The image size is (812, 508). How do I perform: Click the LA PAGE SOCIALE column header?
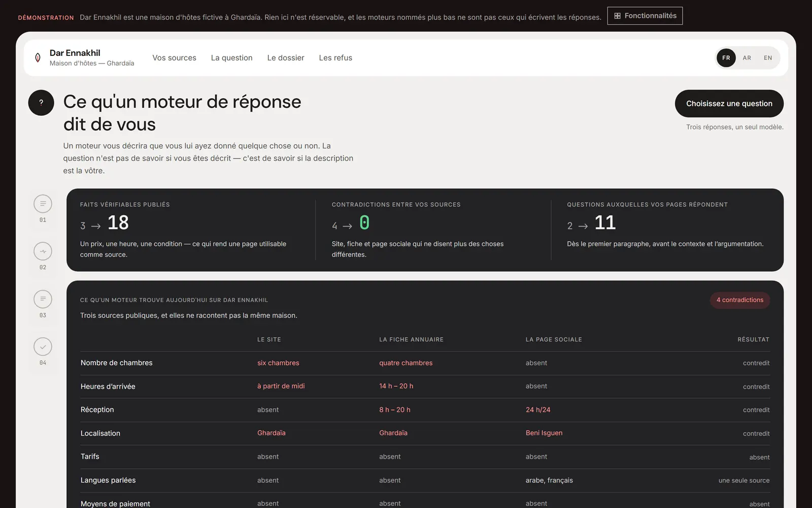coord(554,339)
